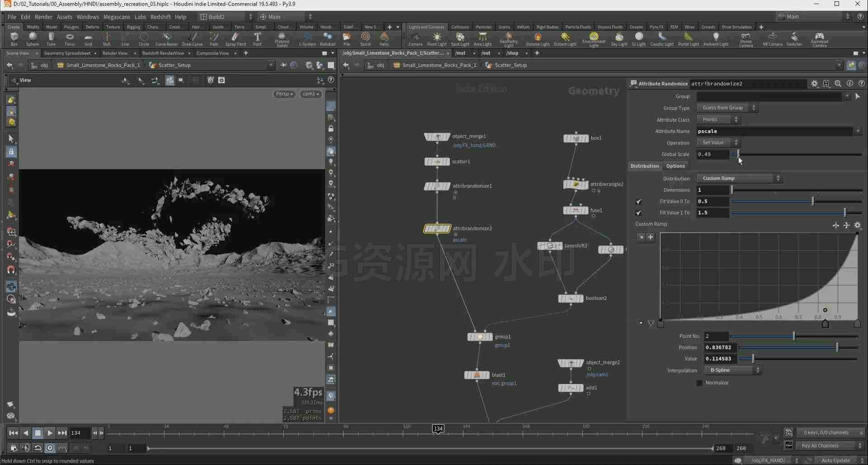Open the Redshift RenderView tab
This screenshot has width=868, height=465.
[163, 53]
